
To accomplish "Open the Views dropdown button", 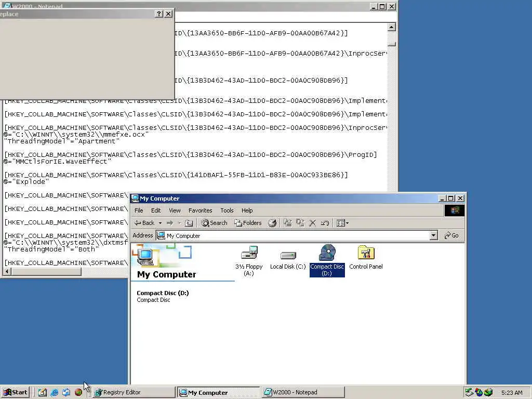I will click(342, 223).
